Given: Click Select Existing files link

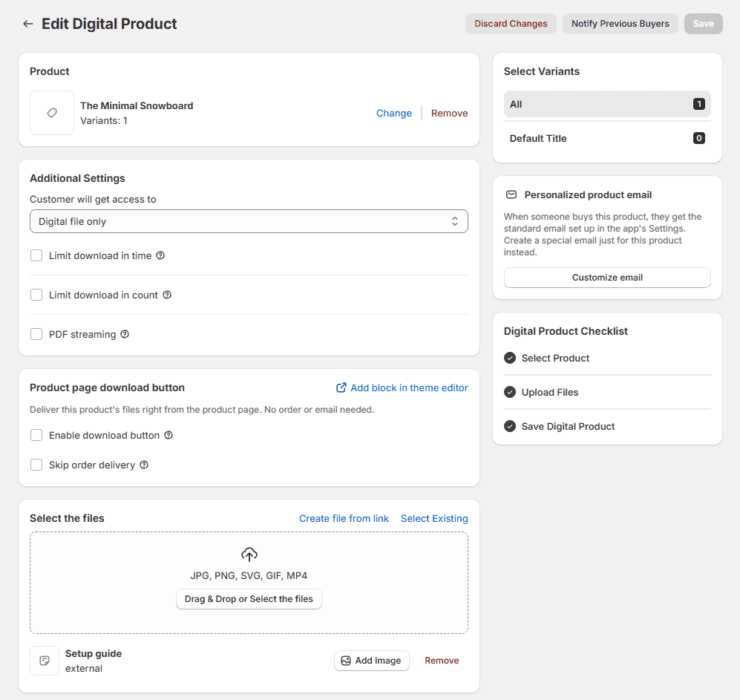Looking at the screenshot, I should (x=434, y=518).
